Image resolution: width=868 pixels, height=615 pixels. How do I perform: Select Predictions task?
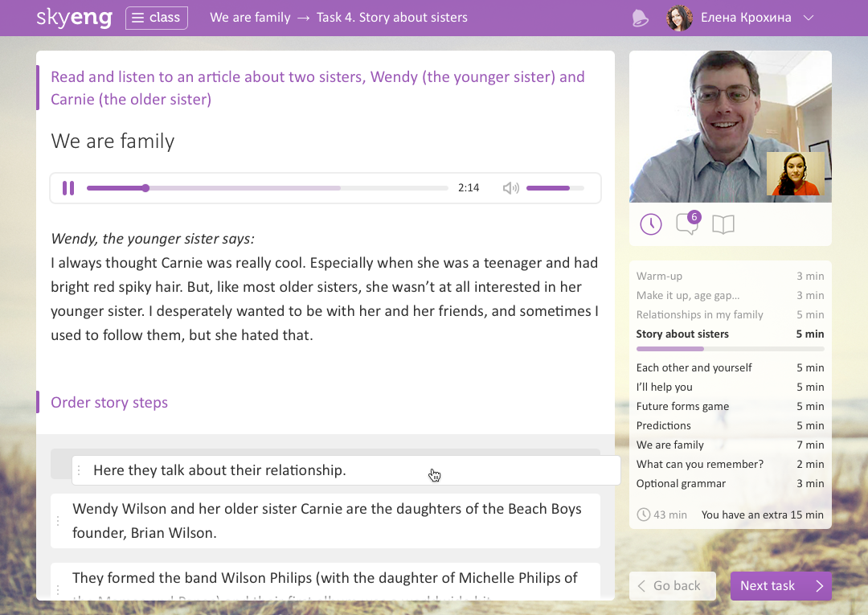point(730,426)
